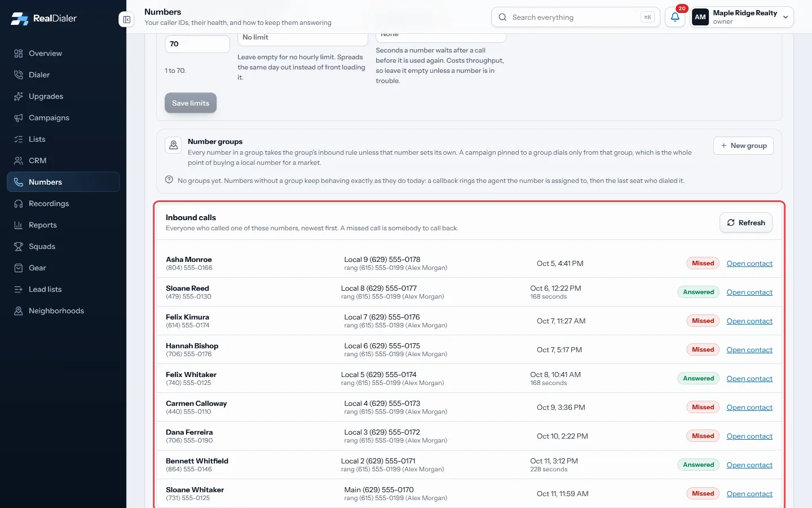The height and width of the screenshot is (508, 812).
Task: Go to the Overview menu item
Action: [x=63, y=54]
